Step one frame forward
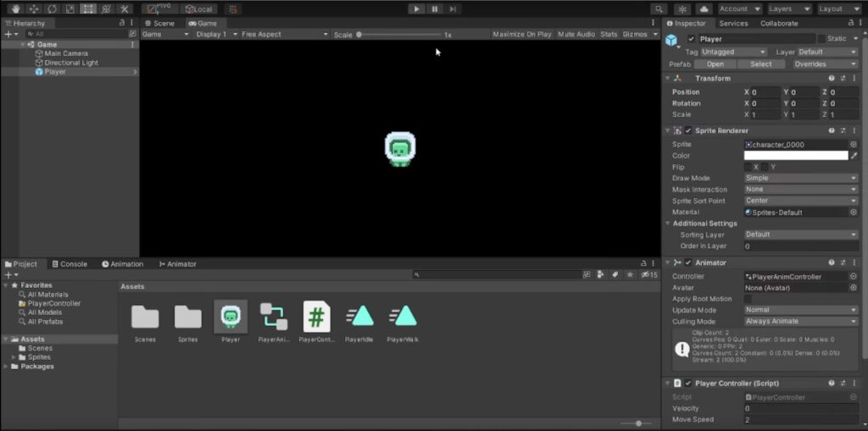This screenshot has height=431, width=868. click(x=453, y=8)
